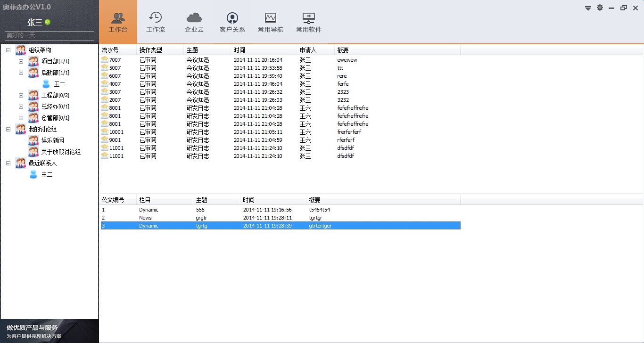Expand the 项目部[1/1] node
The image size is (644, 343).
pyautogui.click(x=21, y=61)
